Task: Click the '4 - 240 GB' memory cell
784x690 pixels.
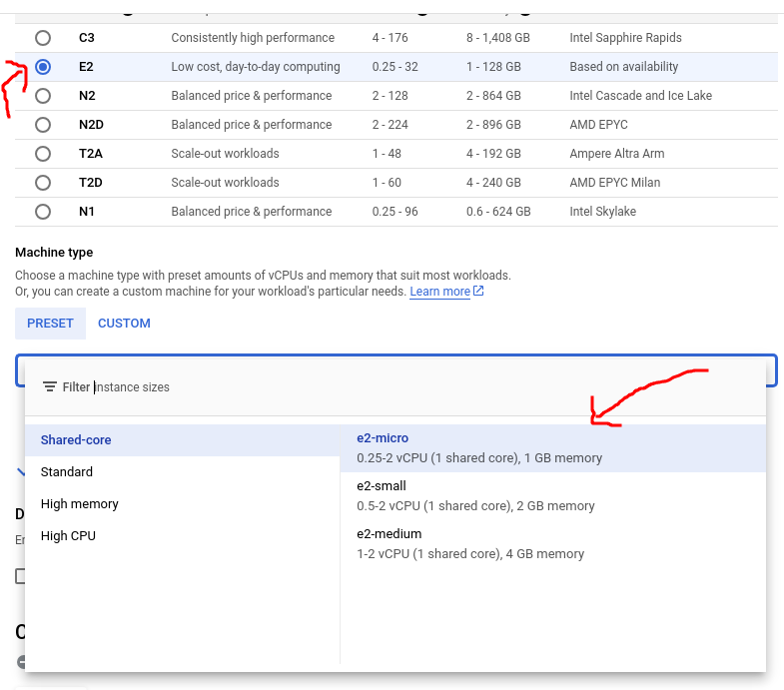Action: [x=493, y=183]
